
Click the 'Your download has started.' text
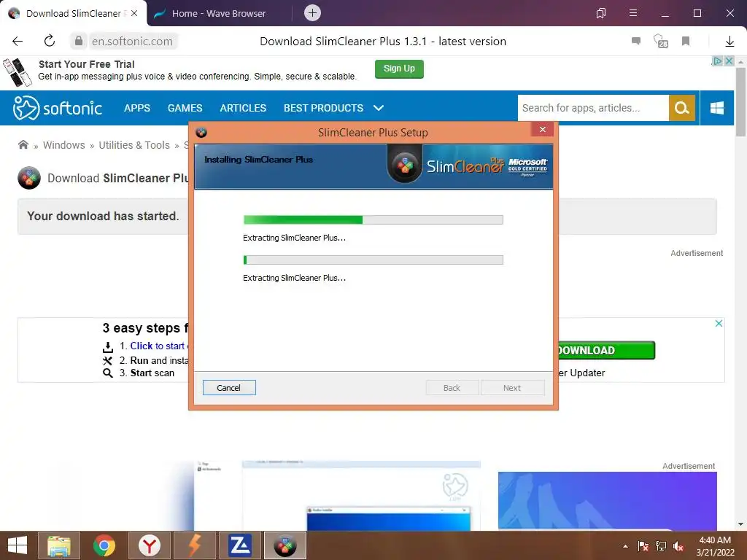103,216
